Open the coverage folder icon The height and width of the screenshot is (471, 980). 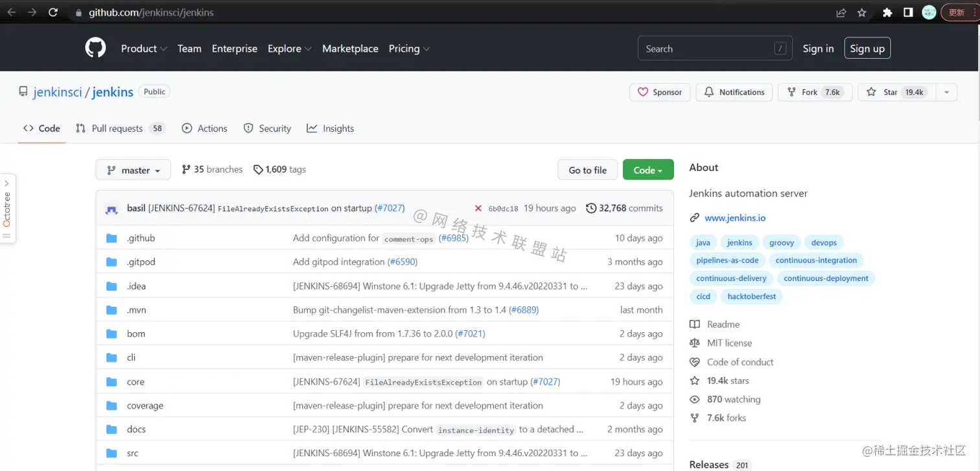[x=111, y=405]
